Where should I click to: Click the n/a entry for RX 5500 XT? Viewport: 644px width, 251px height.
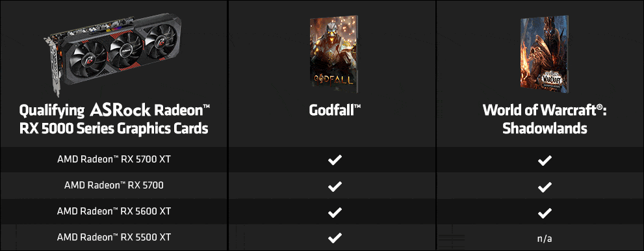point(545,238)
